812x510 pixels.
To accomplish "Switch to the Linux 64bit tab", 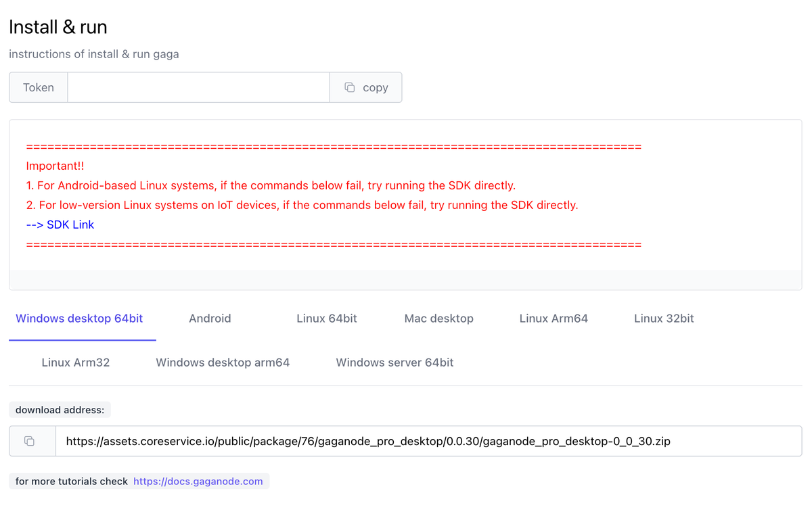I will pos(327,319).
